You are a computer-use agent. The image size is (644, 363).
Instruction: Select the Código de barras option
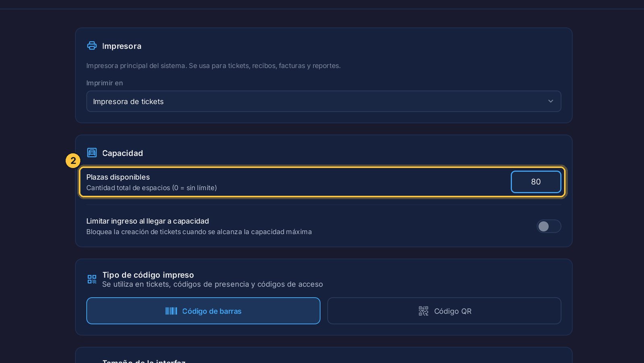pos(203,311)
